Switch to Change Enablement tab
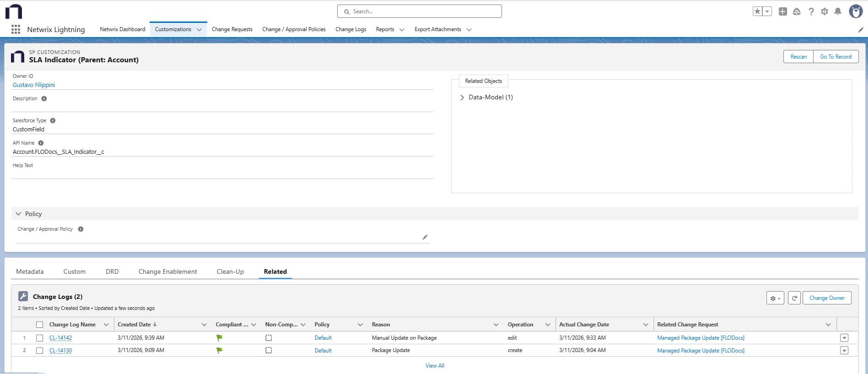 (x=167, y=271)
